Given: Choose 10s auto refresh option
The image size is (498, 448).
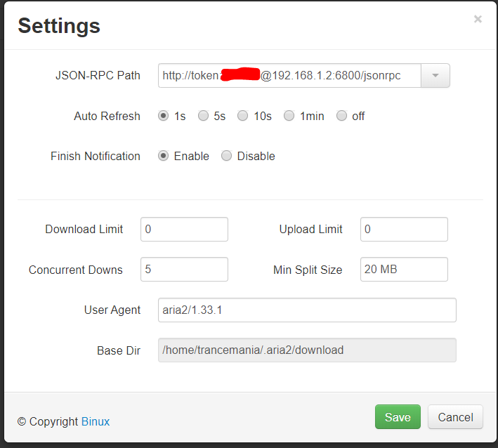Looking at the screenshot, I should (x=243, y=116).
